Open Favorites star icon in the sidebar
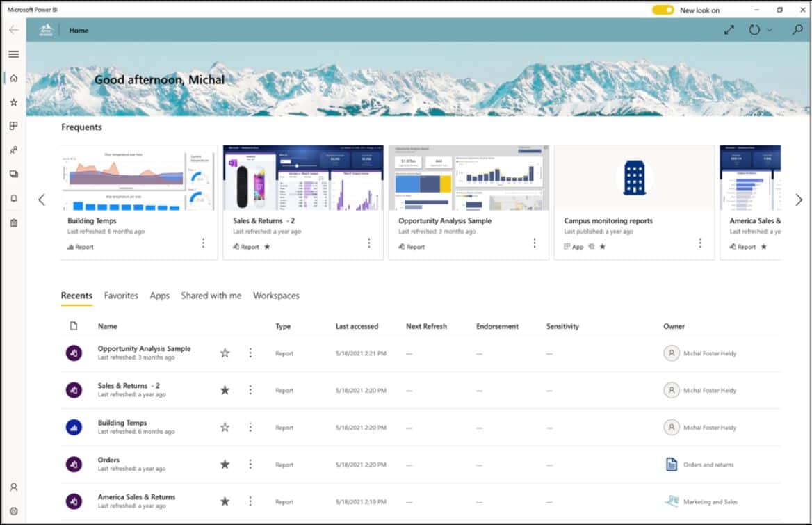Viewport: 812px width, 525px height. point(14,102)
